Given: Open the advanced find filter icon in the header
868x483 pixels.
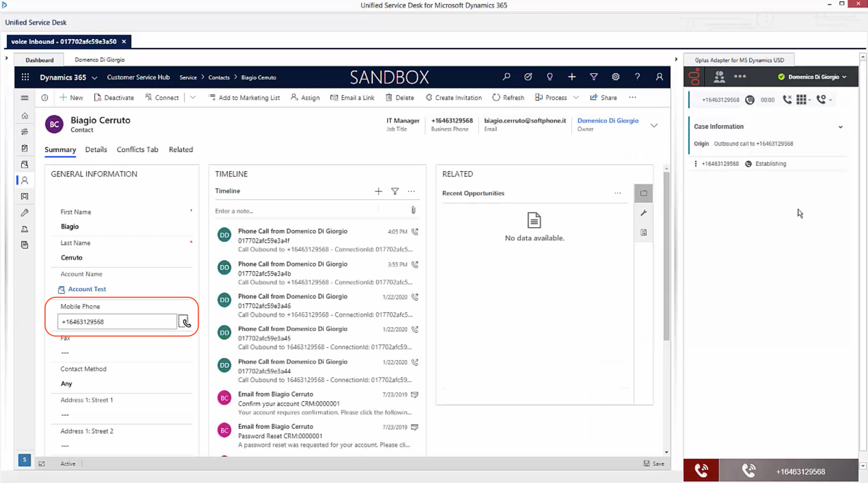Looking at the screenshot, I should tap(593, 77).
